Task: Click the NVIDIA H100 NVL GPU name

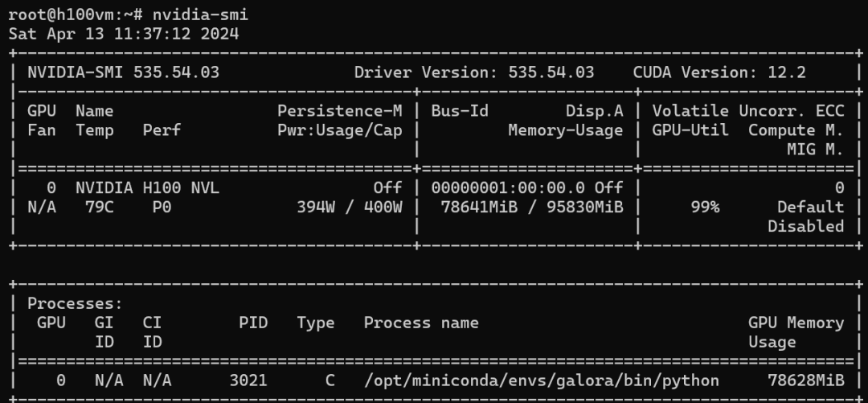Action: click(147, 187)
